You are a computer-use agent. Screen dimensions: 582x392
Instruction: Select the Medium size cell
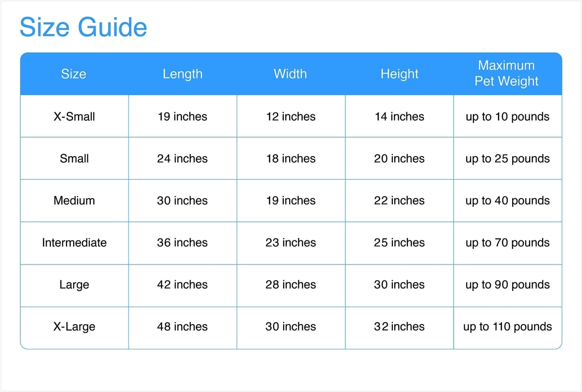(74, 201)
